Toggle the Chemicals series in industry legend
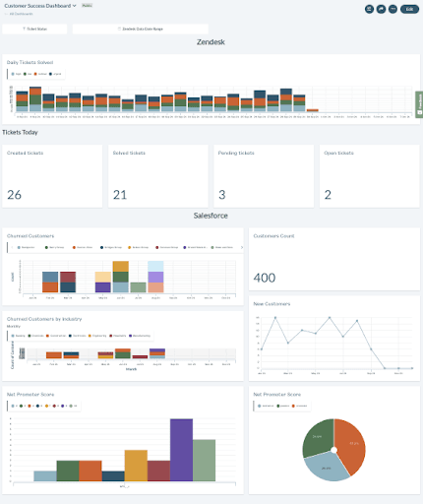This screenshot has width=423, height=504. [x=35, y=336]
